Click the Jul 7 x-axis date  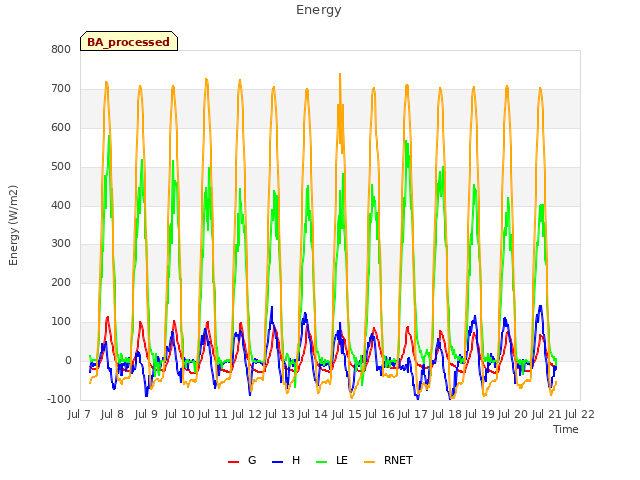point(79,414)
